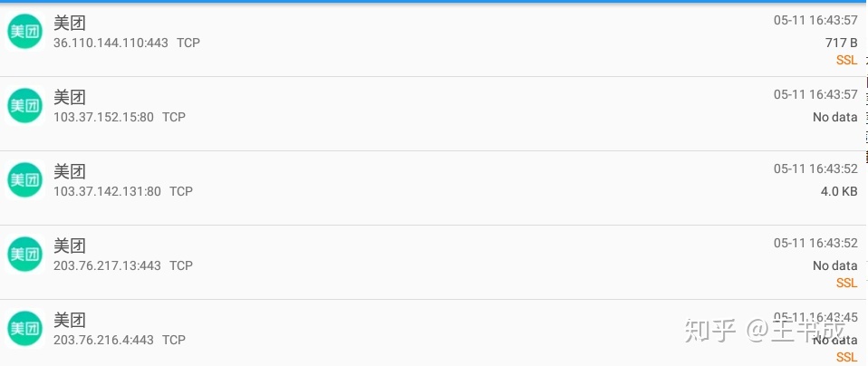
Task: Click SSL label on 717 B entry
Action: pyautogui.click(x=846, y=60)
